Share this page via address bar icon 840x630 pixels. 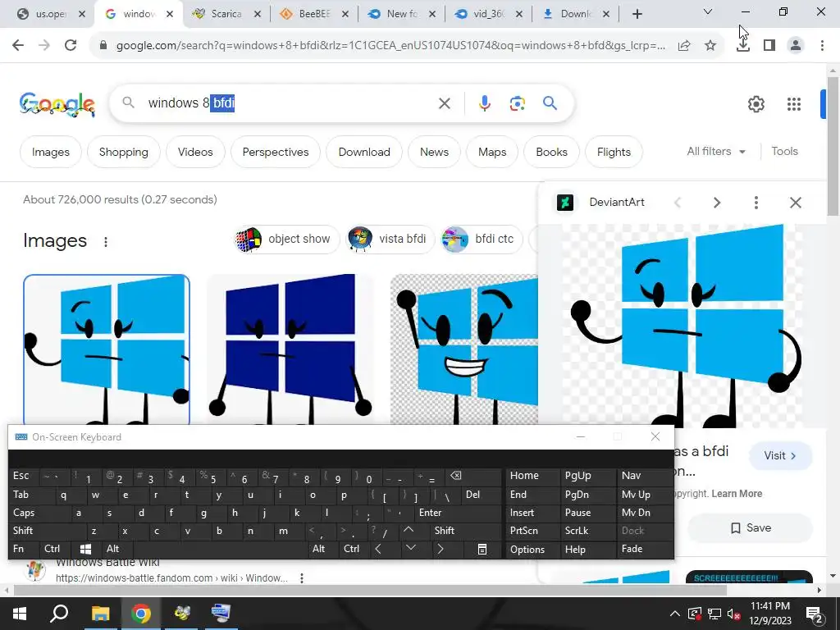[684, 46]
